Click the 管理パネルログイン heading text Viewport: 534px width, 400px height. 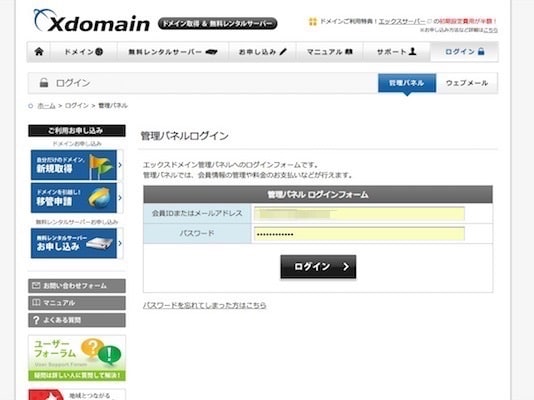click(x=185, y=136)
